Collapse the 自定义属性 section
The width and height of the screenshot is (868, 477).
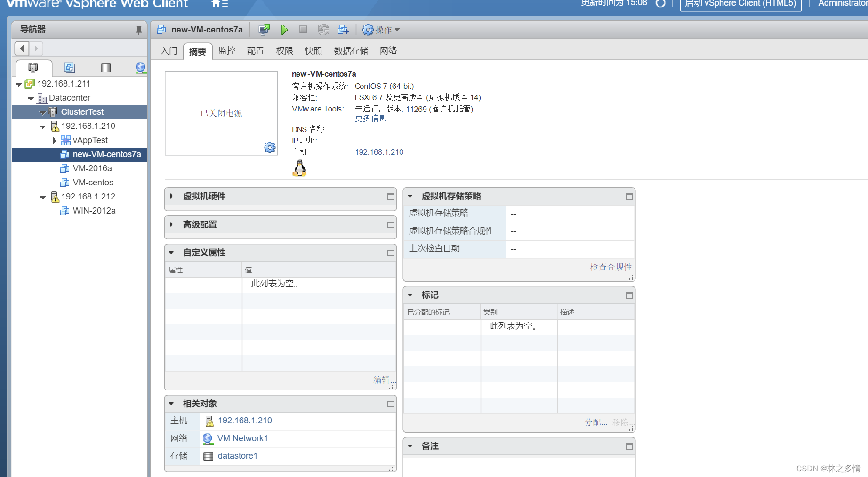tap(172, 253)
